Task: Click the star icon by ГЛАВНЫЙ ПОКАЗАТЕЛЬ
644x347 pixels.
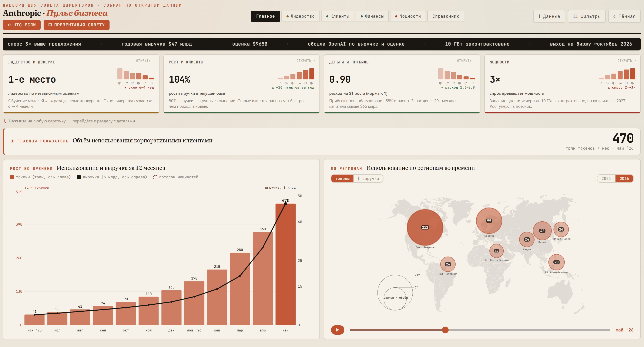Action: (13, 141)
